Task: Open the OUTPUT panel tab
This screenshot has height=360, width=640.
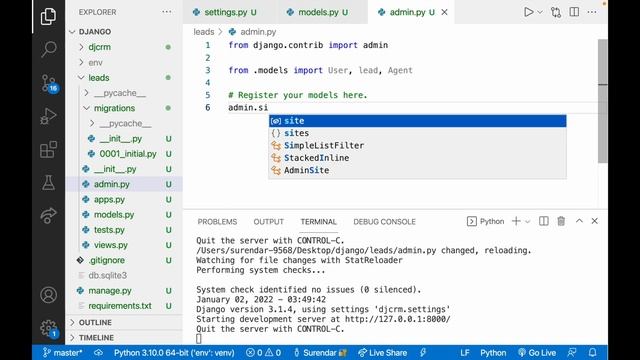Action: click(268, 222)
